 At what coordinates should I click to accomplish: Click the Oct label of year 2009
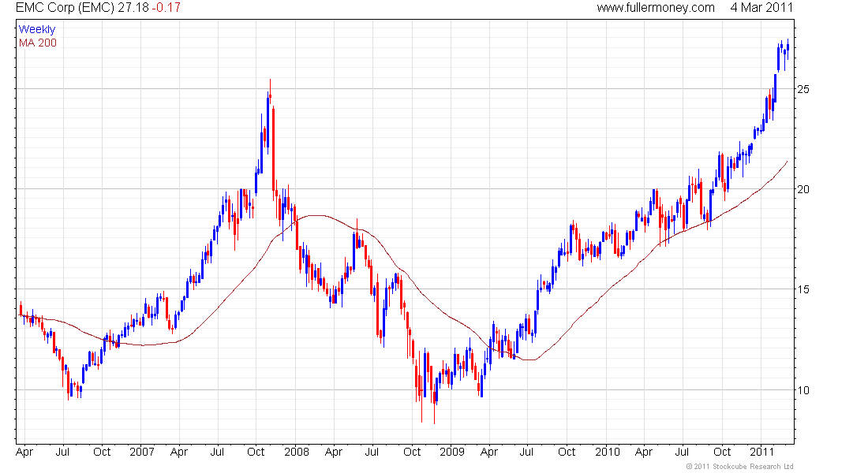pyautogui.click(x=567, y=452)
